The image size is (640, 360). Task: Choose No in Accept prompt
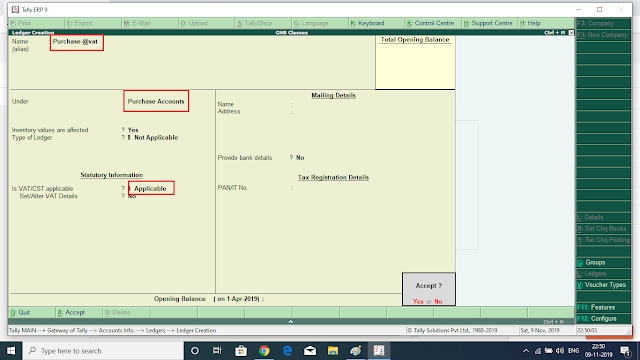pos(438,302)
